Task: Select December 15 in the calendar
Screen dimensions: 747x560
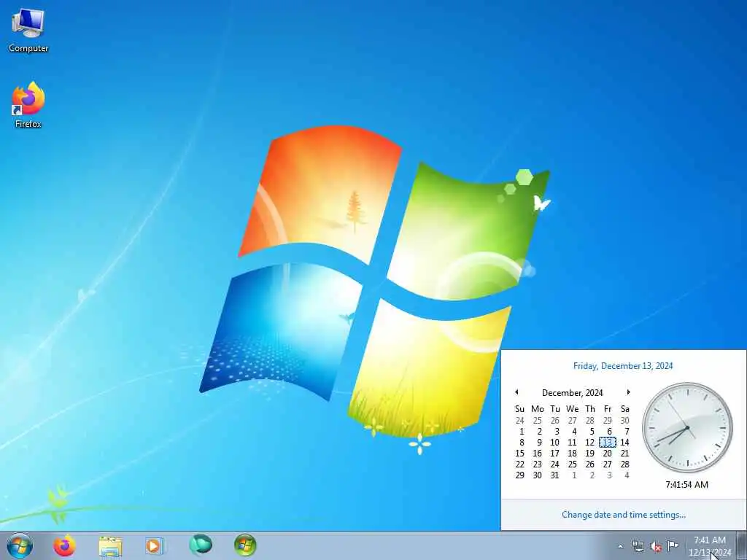Action: tap(519, 454)
